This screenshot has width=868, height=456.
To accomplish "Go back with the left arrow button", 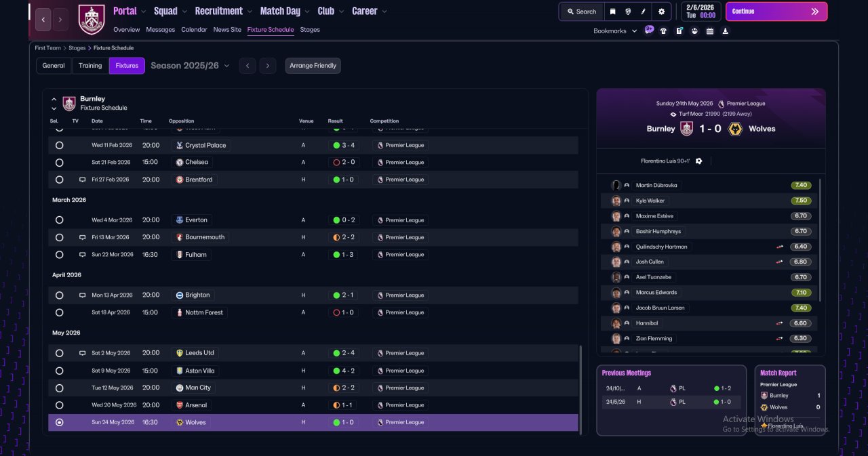I will 43,20.
